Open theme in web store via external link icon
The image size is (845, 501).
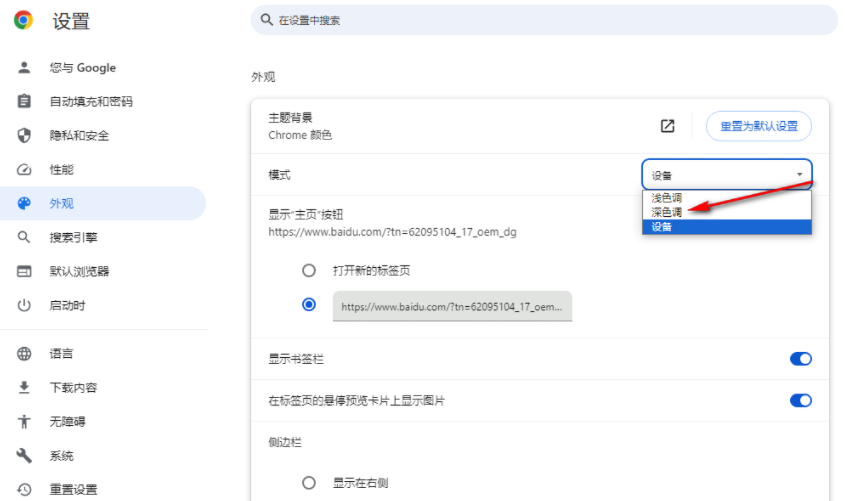[667, 126]
